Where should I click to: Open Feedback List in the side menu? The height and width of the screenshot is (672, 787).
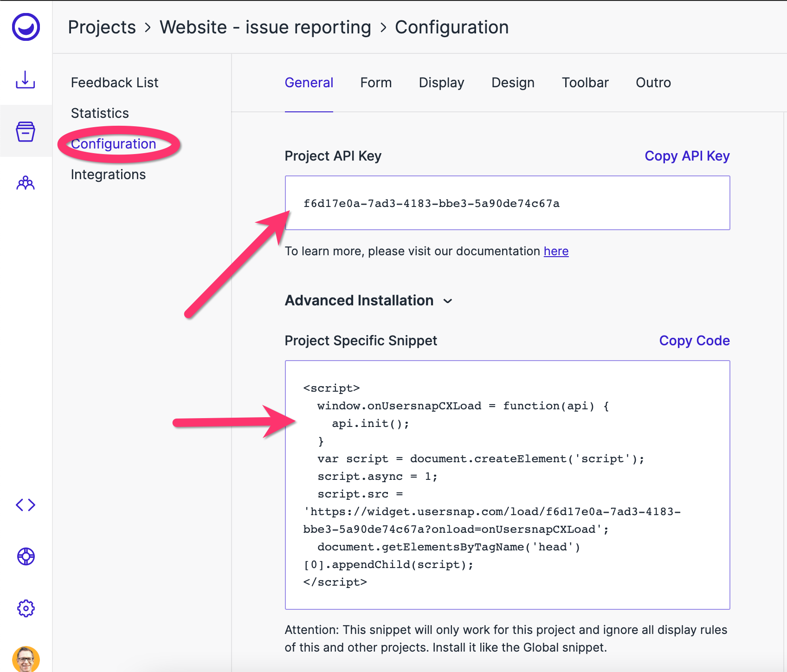click(115, 83)
